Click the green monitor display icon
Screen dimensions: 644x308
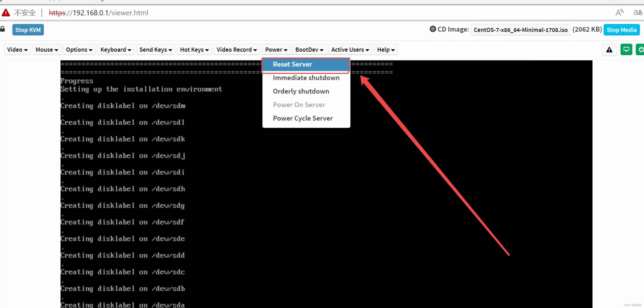(626, 49)
